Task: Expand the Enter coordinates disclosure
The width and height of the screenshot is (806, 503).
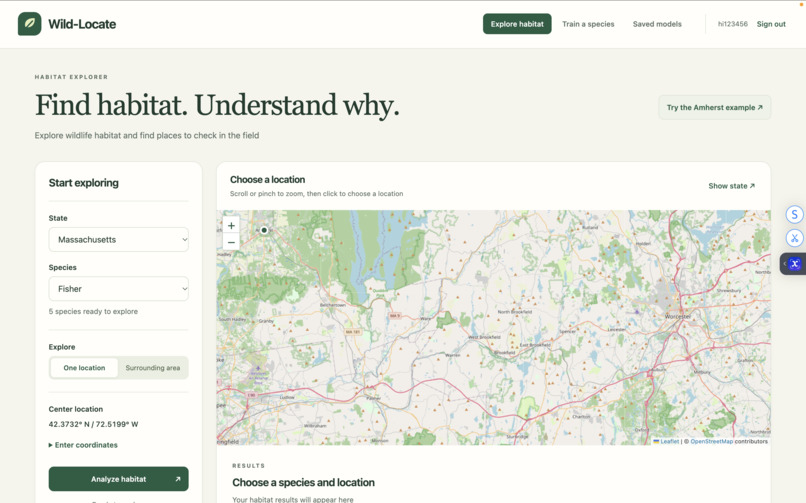Action: tap(83, 445)
